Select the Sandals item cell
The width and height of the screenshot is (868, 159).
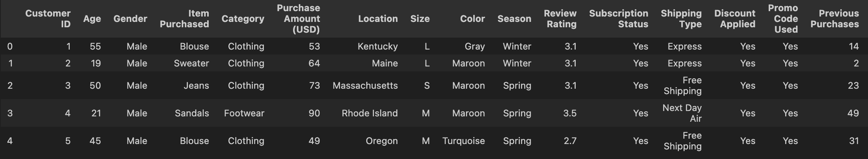click(192, 113)
